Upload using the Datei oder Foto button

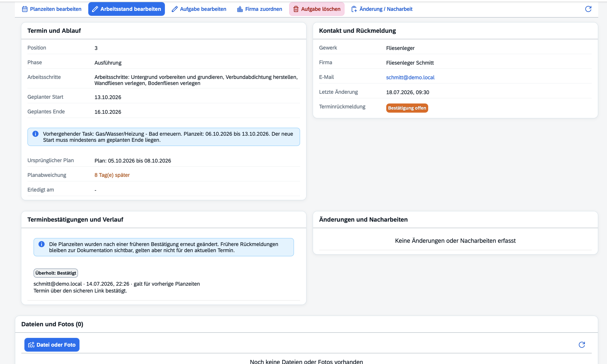pos(52,345)
